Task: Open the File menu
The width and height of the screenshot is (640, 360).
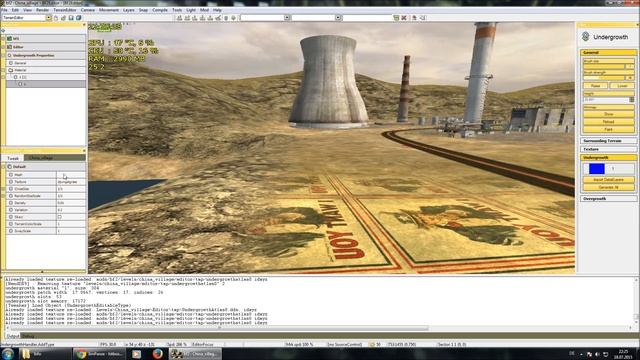Action: 4,10
